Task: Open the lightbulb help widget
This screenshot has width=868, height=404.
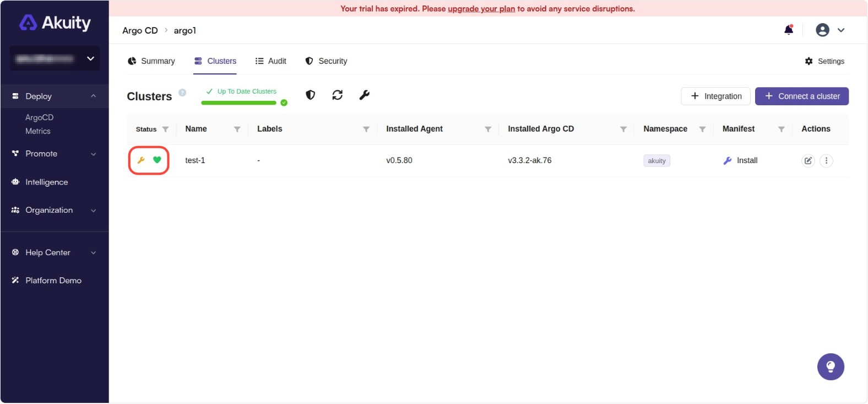Action: pyautogui.click(x=831, y=367)
